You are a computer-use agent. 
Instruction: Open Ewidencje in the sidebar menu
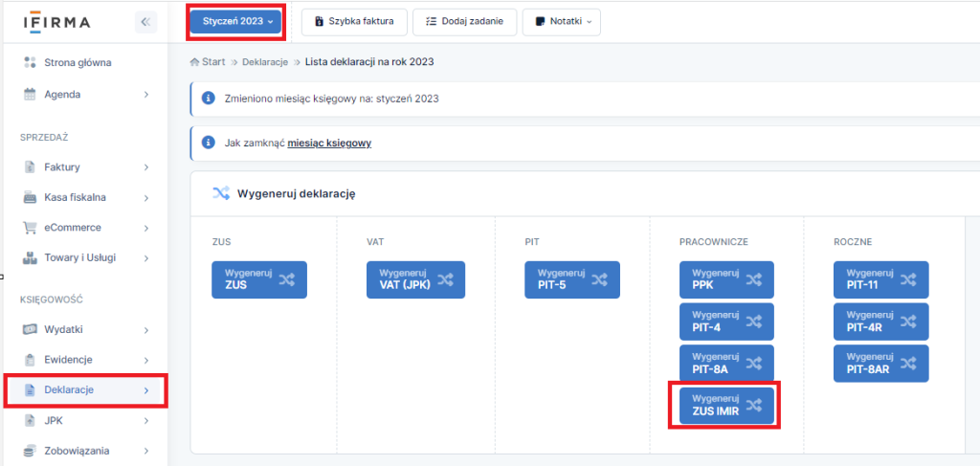68,360
